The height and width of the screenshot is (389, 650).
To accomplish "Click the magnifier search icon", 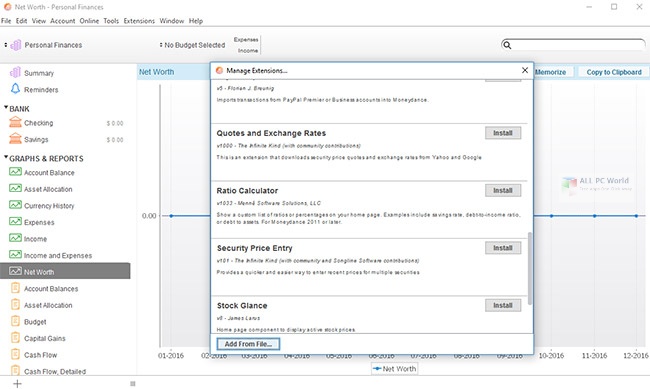I will [507, 45].
